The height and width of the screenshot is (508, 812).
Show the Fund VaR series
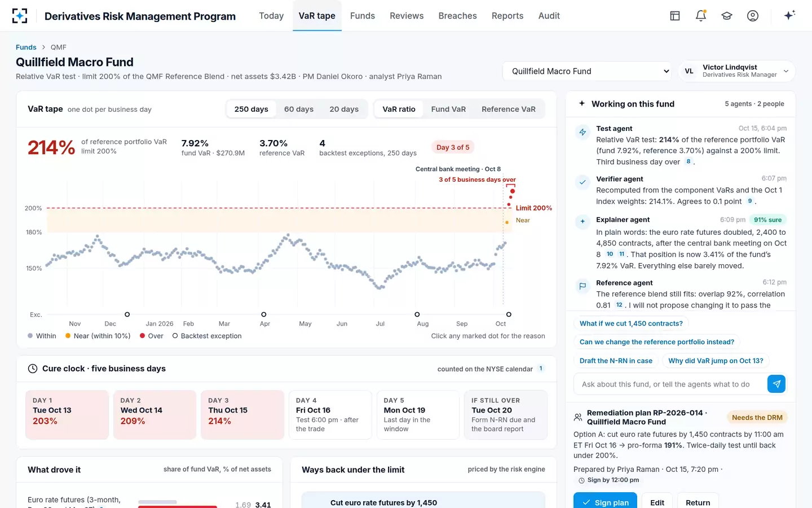click(x=448, y=109)
